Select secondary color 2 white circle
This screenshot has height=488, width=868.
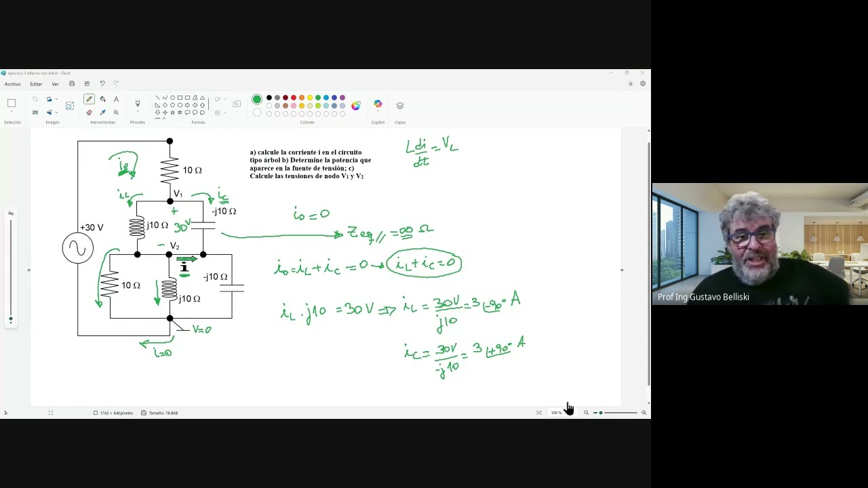pyautogui.click(x=257, y=113)
